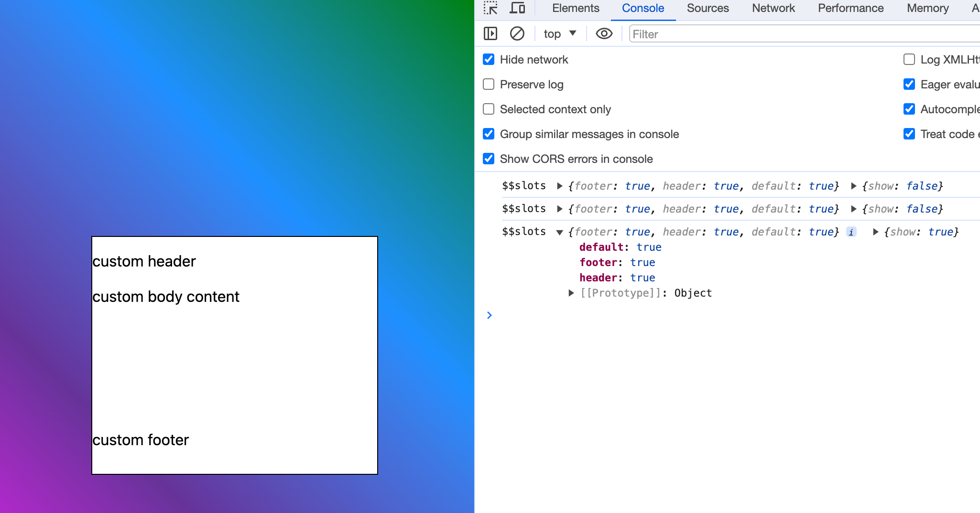Focus the console Filter input field

(803, 34)
